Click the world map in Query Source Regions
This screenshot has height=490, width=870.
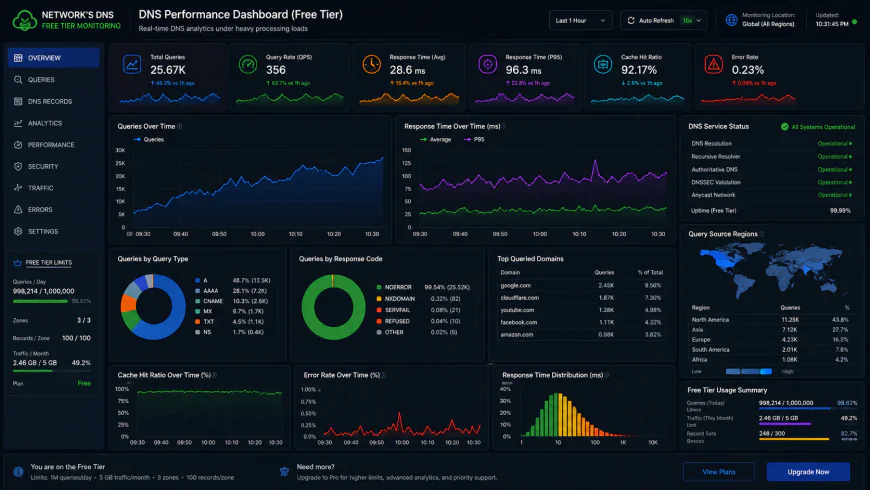point(770,272)
